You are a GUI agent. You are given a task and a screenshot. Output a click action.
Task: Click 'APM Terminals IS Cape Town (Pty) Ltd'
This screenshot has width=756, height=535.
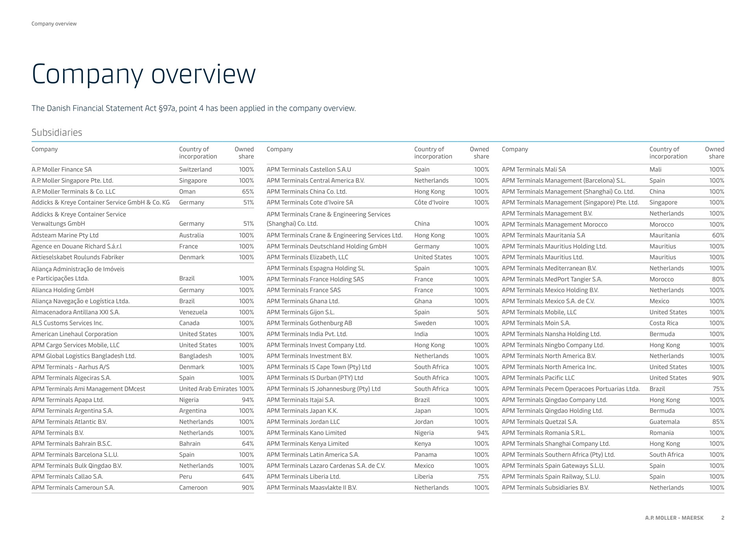tap(319, 367)
